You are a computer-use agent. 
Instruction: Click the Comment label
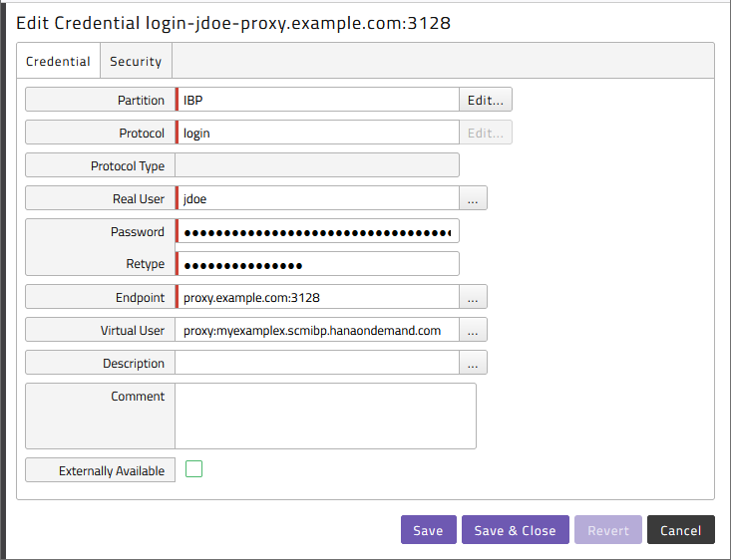click(x=138, y=396)
